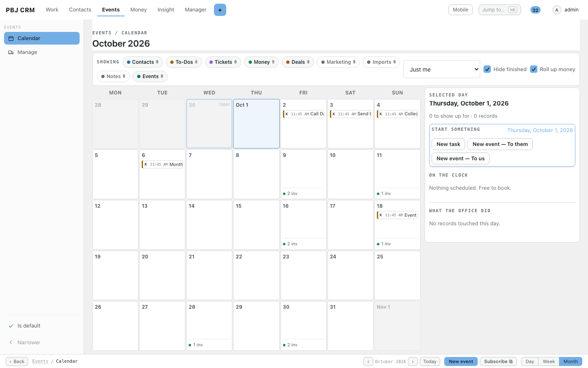The width and height of the screenshot is (588, 368).
Task: Toggle the Marketing filter chip
Action: [338, 62]
